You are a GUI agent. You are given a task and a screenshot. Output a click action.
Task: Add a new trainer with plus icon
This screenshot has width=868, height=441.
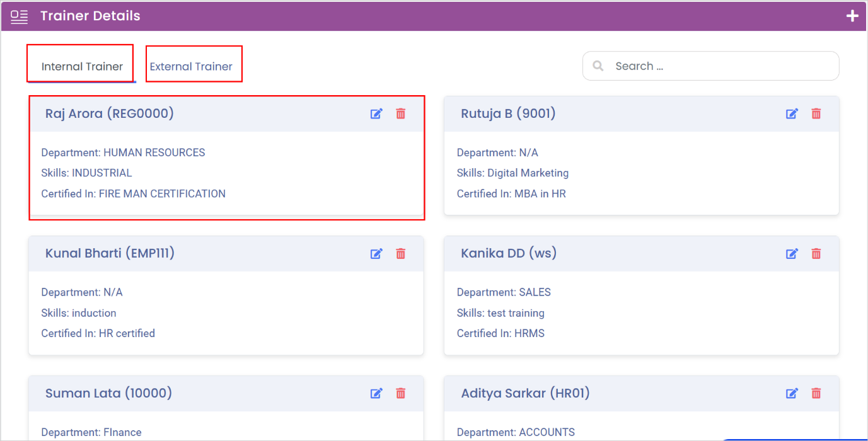852,16
